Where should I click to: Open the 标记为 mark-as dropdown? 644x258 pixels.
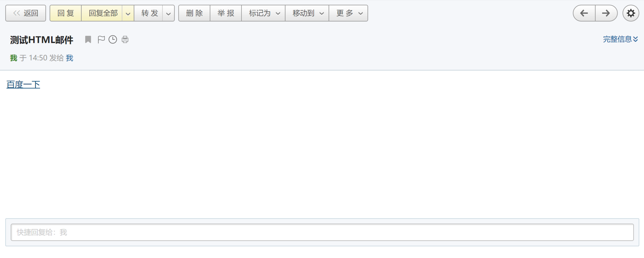coord(263,13)
